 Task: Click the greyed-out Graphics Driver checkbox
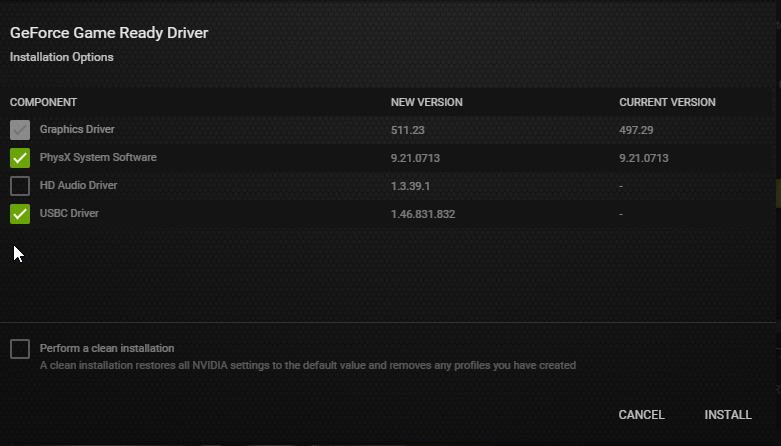pyautogui.click(x=20, y=130)
